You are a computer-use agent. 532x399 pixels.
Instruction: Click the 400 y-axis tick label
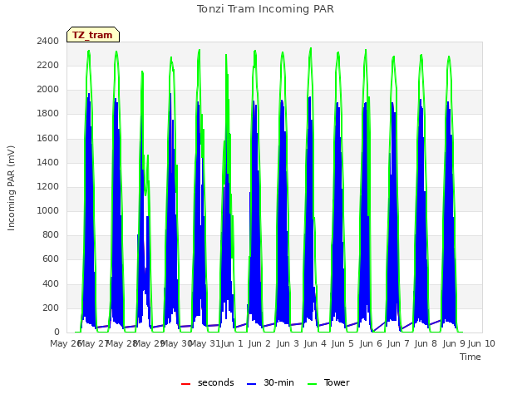[x=51, y=283]
